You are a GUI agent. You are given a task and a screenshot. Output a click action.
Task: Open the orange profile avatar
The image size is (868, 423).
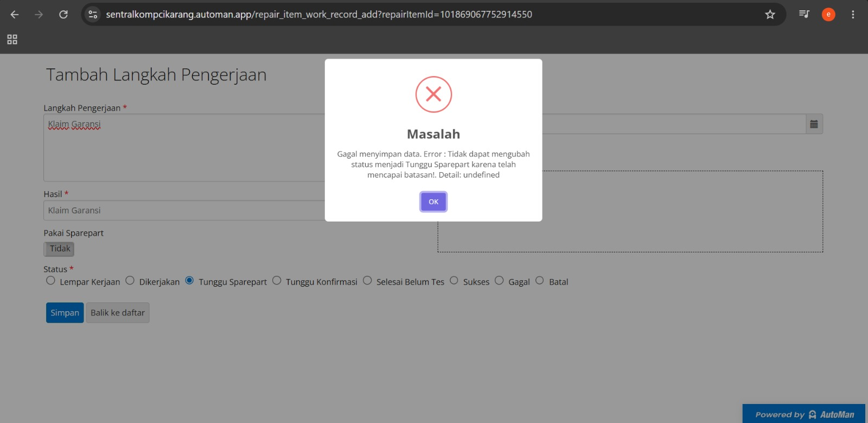pyautogui.click(x=828, y=15)
